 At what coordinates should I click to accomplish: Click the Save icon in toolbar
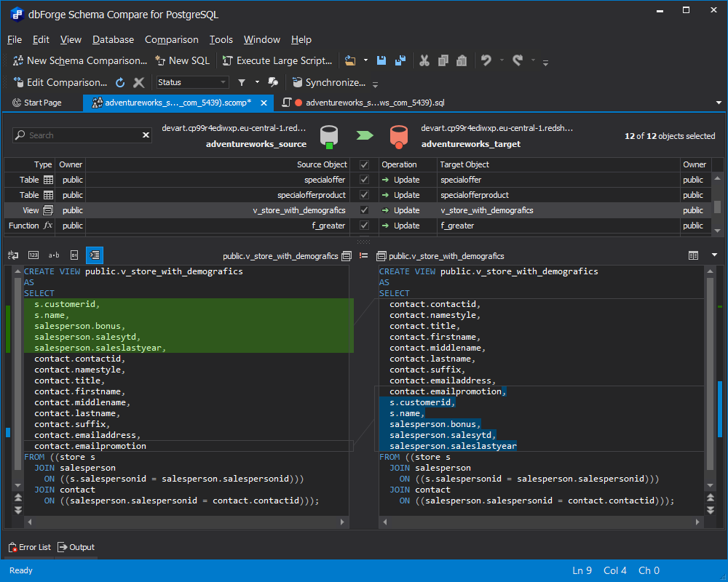[x=381, y=60]
